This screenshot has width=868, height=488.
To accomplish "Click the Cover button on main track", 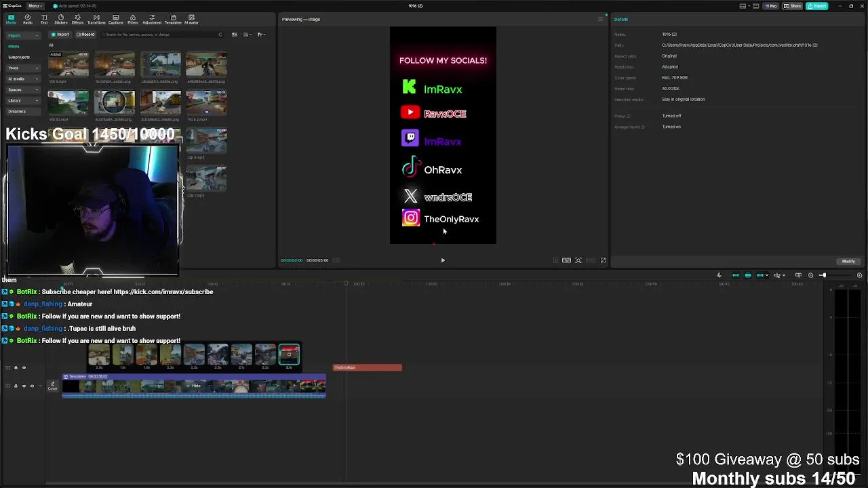I will (x=52, y=386).
